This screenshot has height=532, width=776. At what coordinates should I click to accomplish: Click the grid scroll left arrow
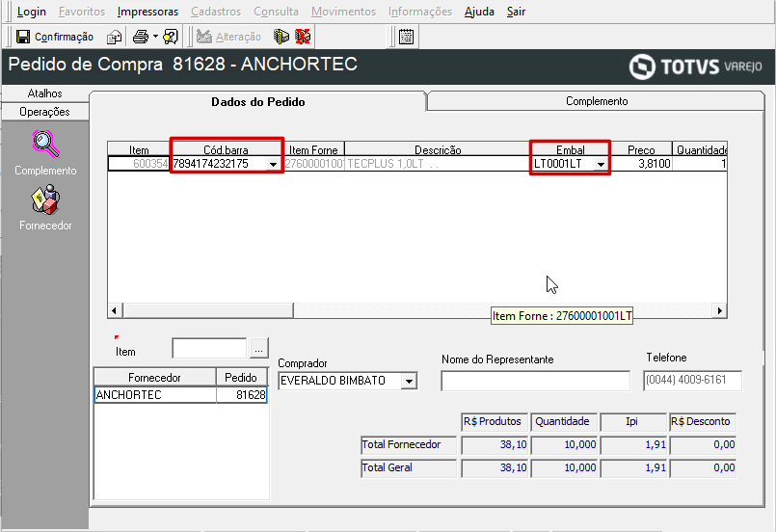click(x=115, y=310)
